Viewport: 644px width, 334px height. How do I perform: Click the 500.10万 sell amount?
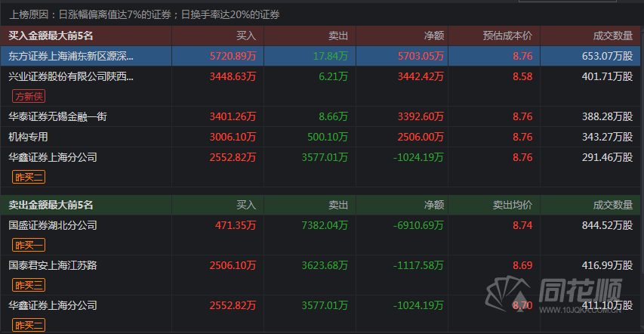tap(328, 137)
